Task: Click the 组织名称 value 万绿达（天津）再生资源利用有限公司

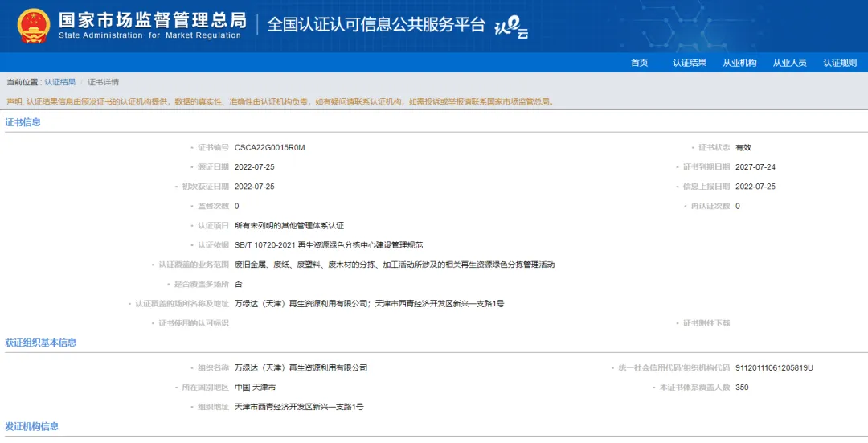Action: 301,367
